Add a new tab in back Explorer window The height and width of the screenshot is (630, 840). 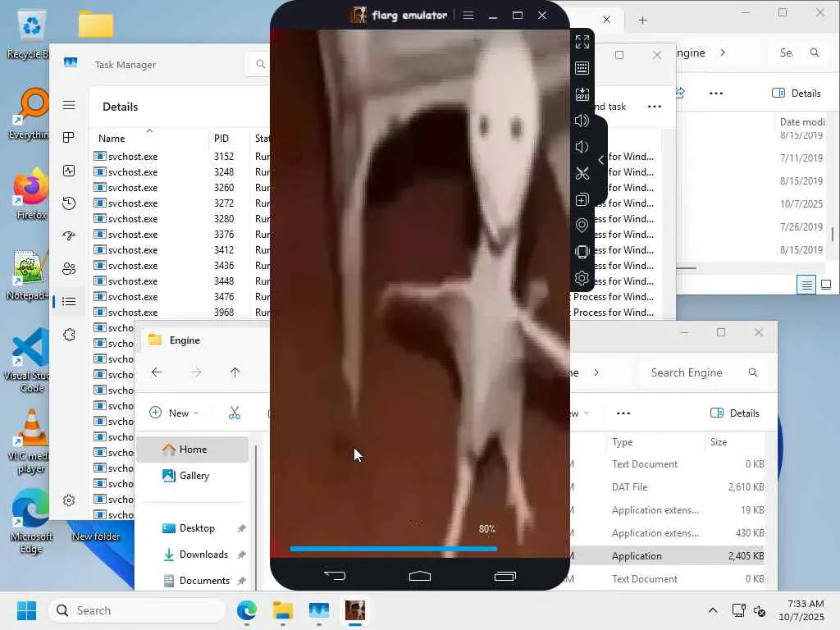642,21
